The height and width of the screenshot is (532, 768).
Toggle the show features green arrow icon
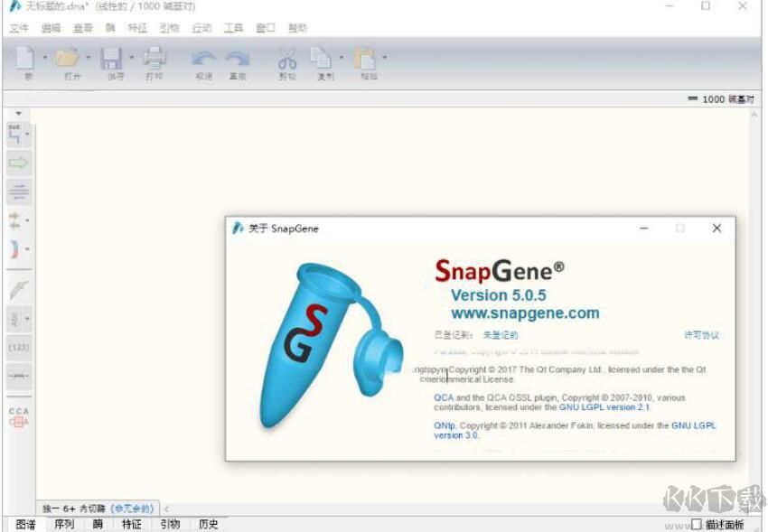pyautogui.click(x=18, y=163)
